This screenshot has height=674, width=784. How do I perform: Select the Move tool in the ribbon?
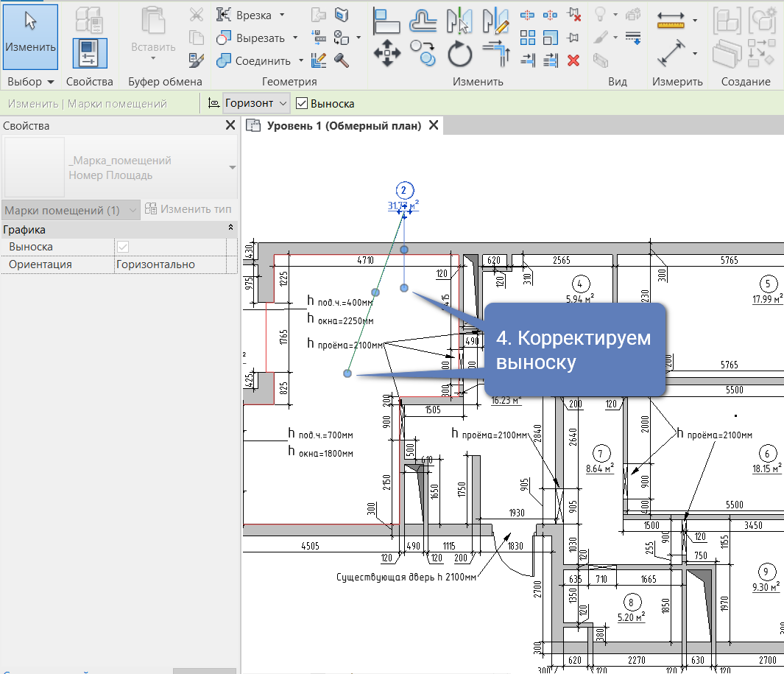click(387, 53)
